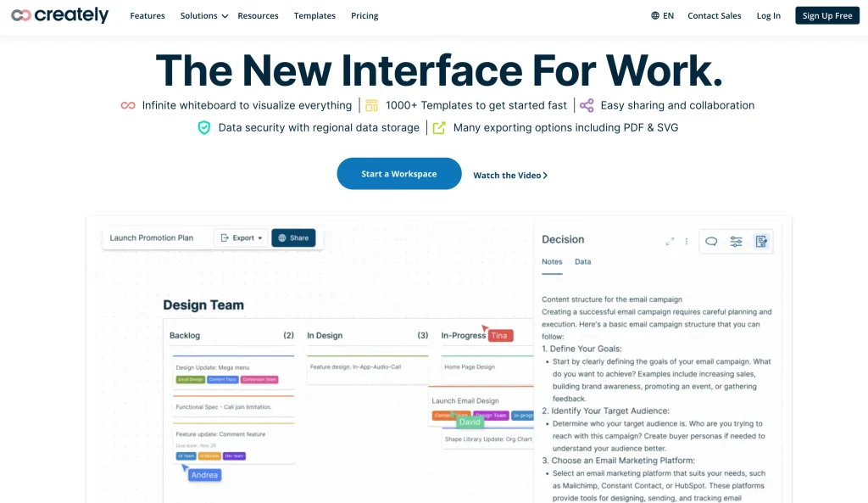This screenshot has width=868, height=503.
Task: Click the Launch Promotion Plan title field
Action: pos(152,238)
